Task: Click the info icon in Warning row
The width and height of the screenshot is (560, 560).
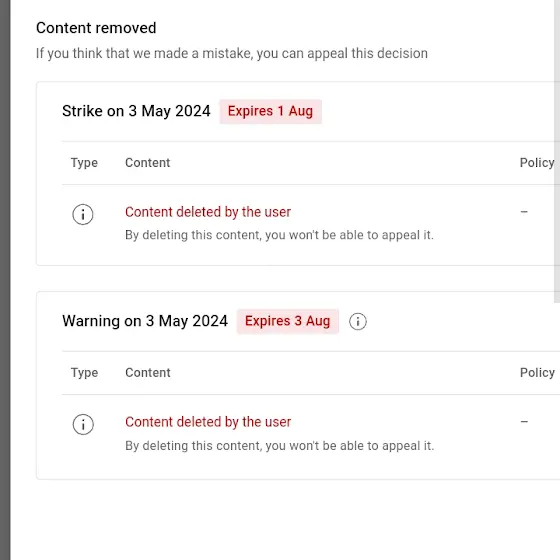Action: (x=83, y=424)
